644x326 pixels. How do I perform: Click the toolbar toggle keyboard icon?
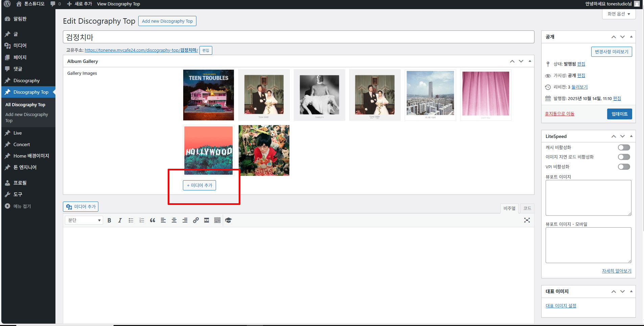tap(217, 220)
